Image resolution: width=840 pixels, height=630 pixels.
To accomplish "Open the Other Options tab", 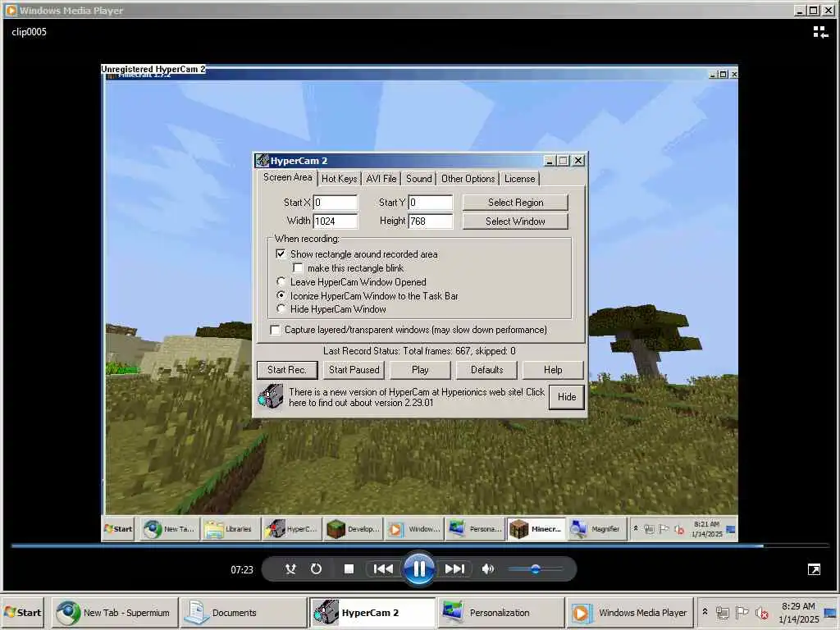I will [x=468, y=179].
